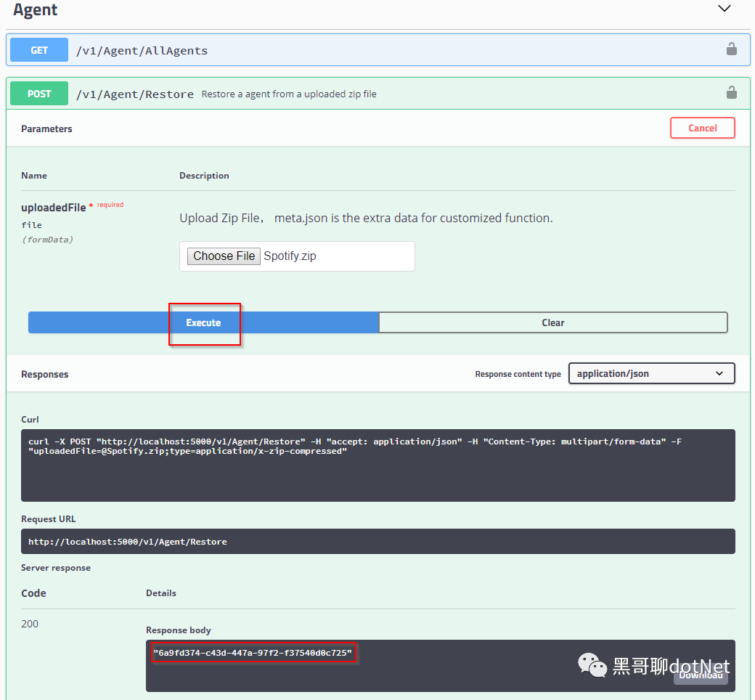Click the green POST method badge
This screenshot has height=700, width=755.
click(x=39, y=94)
